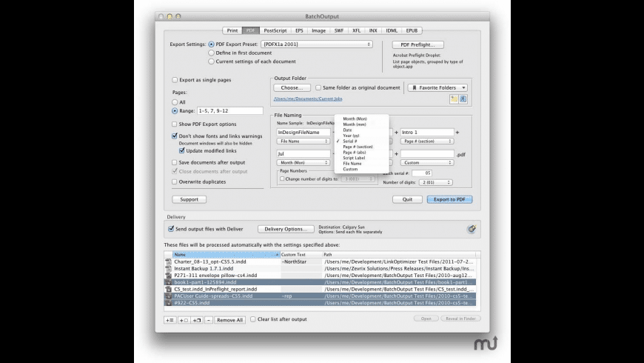Click file icon of Charter_08-13_opt-CS5.5.indd
Screen dimensions: 644x363
point(168,262)
